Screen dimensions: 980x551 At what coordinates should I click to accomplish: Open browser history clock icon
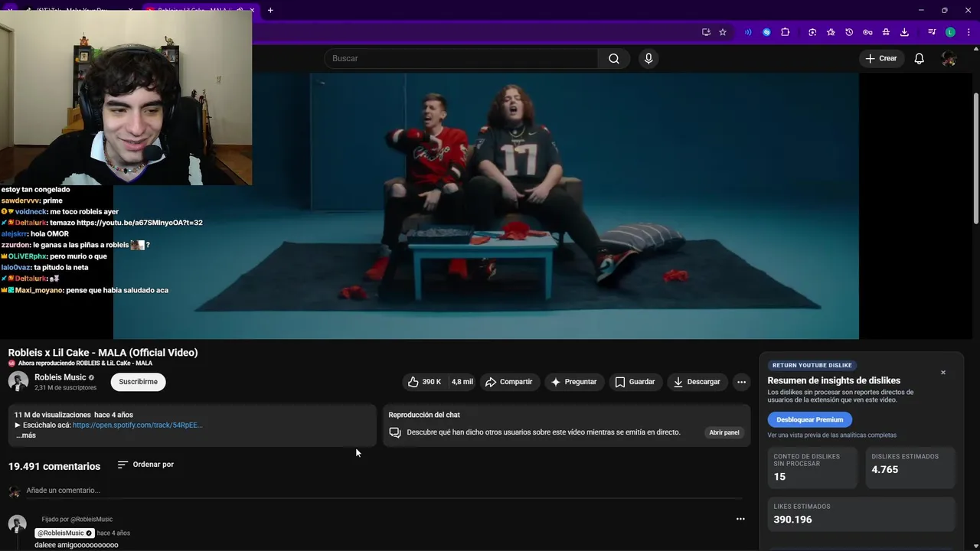(849, 32)
